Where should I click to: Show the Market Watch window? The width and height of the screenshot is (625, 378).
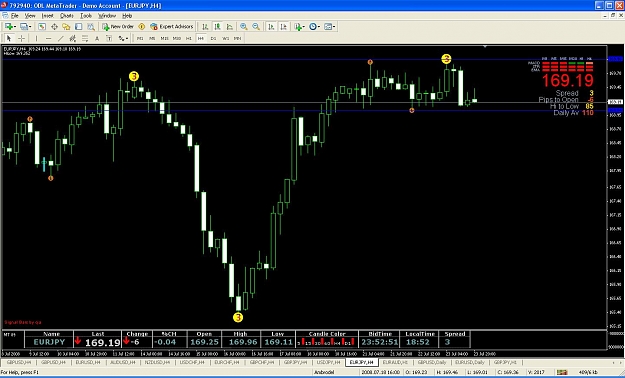pos(42,26)
